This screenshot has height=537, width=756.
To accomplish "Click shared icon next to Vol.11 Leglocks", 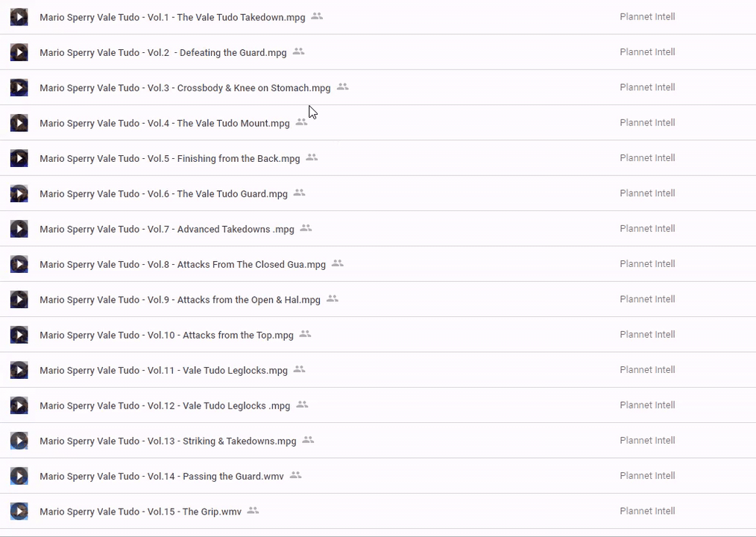I will click(x=299, y=370).
